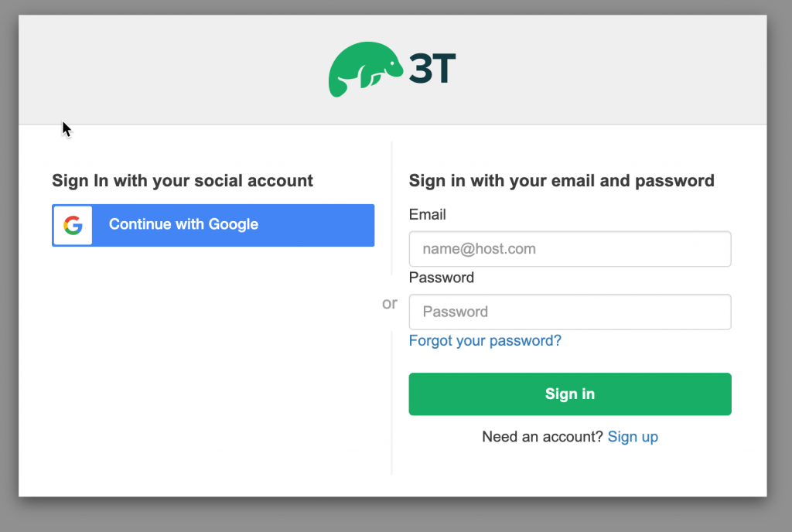The image size is (792, 532).
Task: Click the vertical divider line between sign-in options
Action: pyautogui.click(x=391, y=404)
